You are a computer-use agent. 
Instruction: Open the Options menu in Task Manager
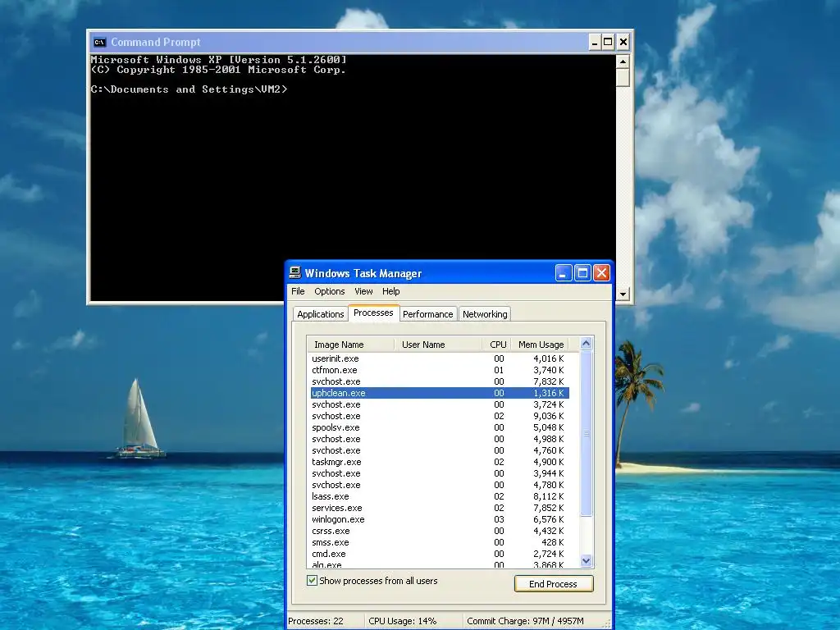[x=330, y=291]
